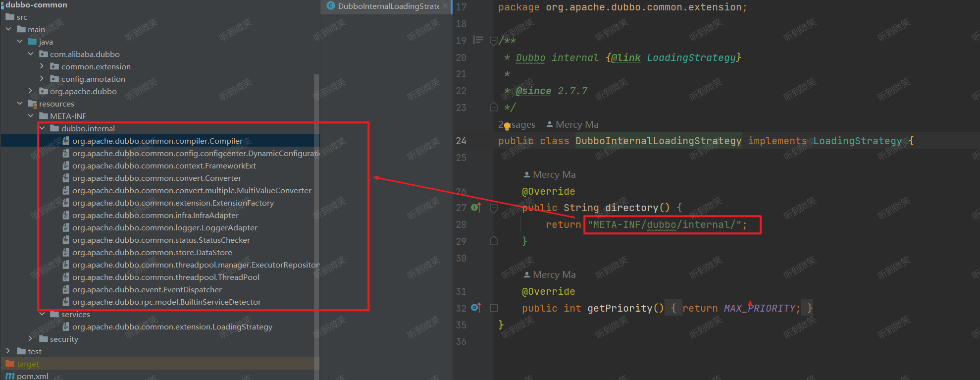This screenshot has width=980, height=380.
Task: Collapse the main folder
Action: point(8,29)
